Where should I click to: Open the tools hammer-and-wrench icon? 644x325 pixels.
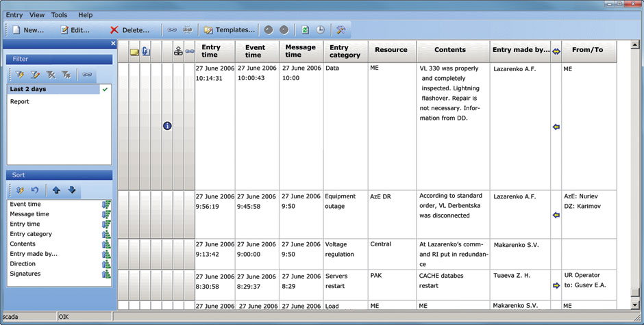click(341, 30)
